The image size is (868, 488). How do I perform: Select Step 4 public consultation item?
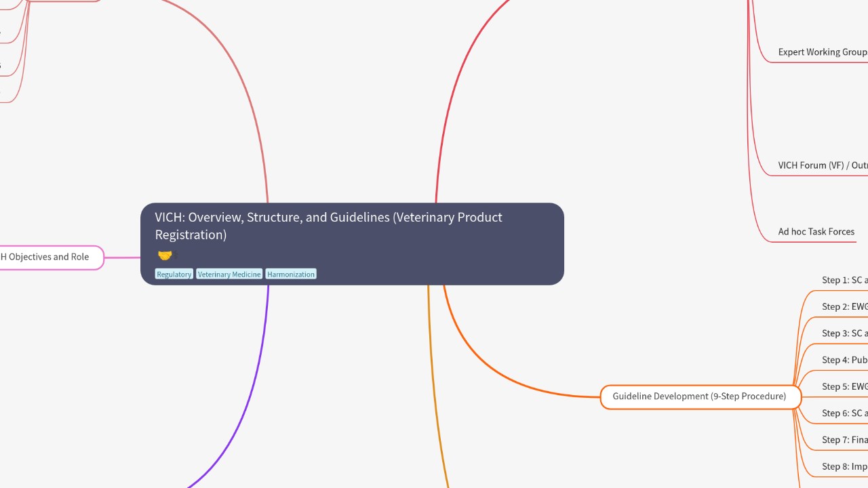(x=844, y=360)
